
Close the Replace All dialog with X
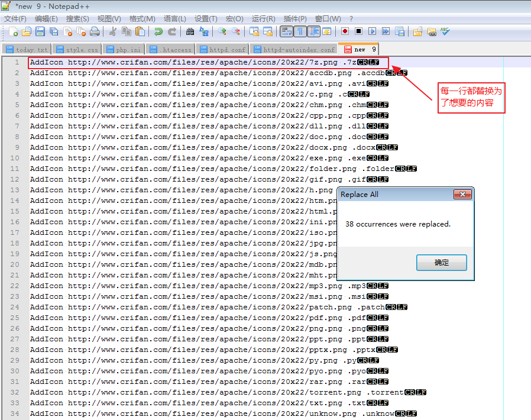click(x=462, y=195)
